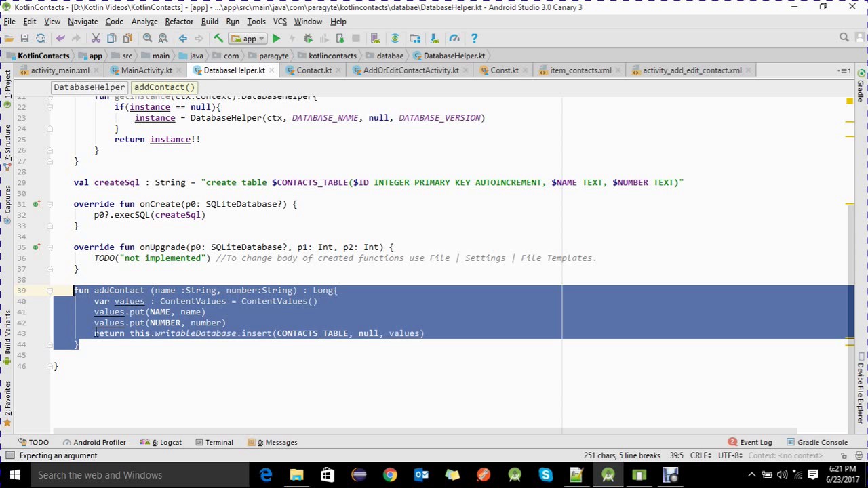This screenshot has height=488, width=868.
Task: Toggle the tool window bars corner icon
Action: pos(9,455)
